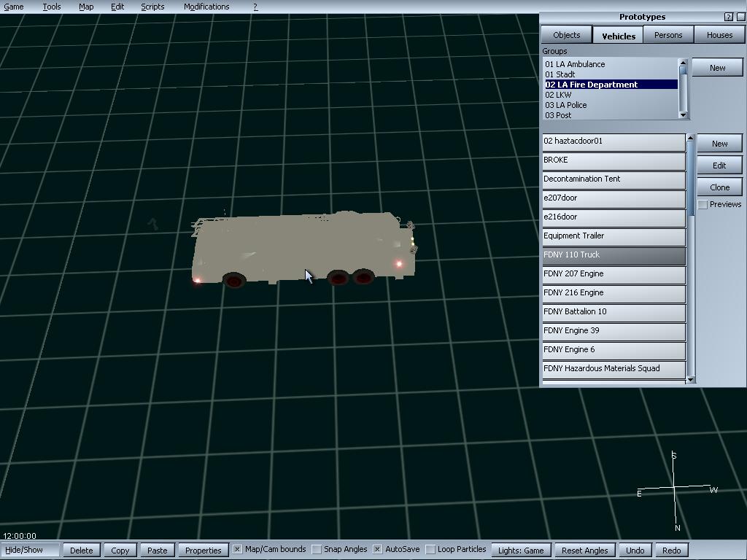Enable the Snap Angles checkbox
Image resolution: width=747 pixels, height=560 pixels.
[x=317, y=550]
